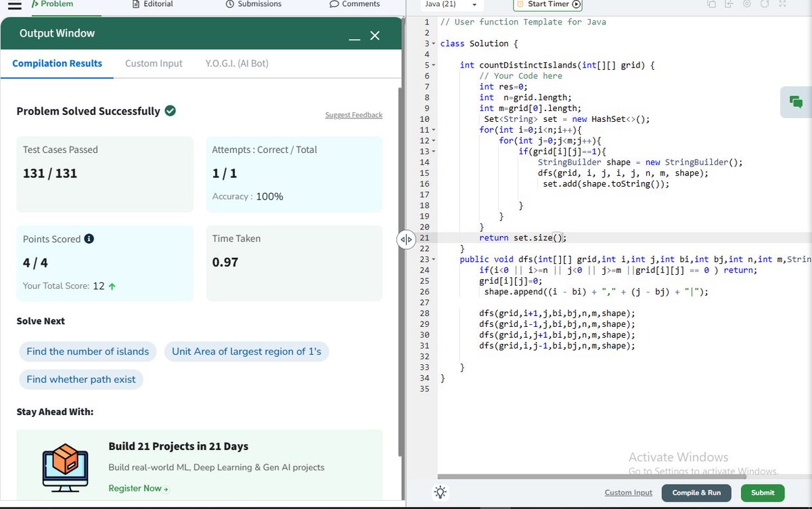Click the import code file icon
Screen dimensions: 812x509
[729, 4]
